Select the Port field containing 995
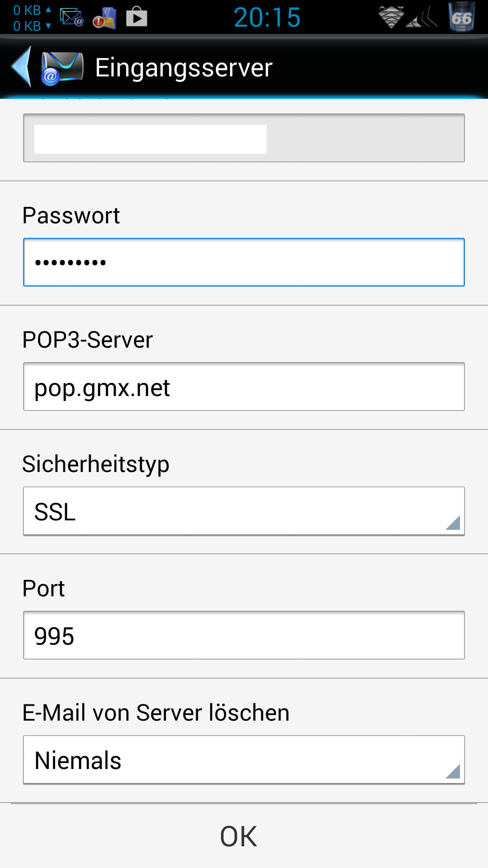488x868 pixels. coord(244,635)
